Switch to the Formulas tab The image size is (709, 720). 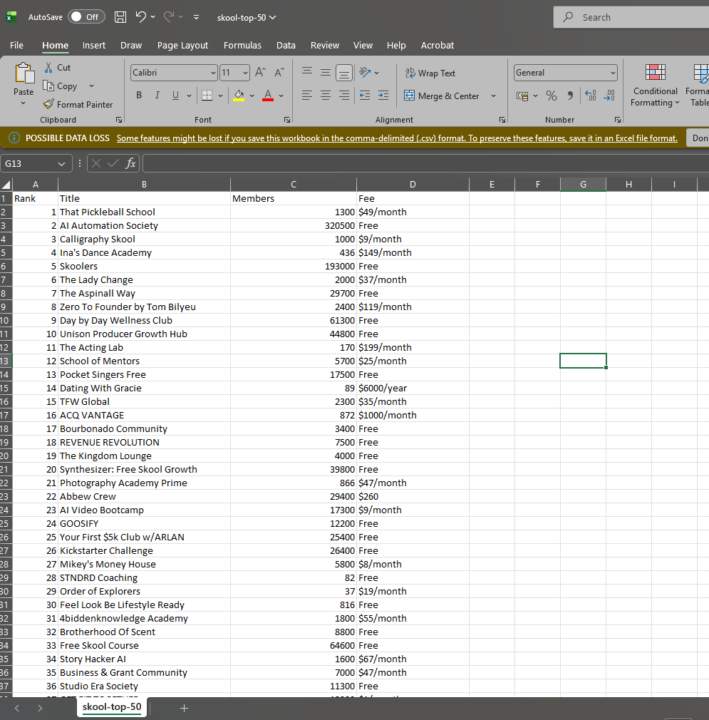(242, 45)
